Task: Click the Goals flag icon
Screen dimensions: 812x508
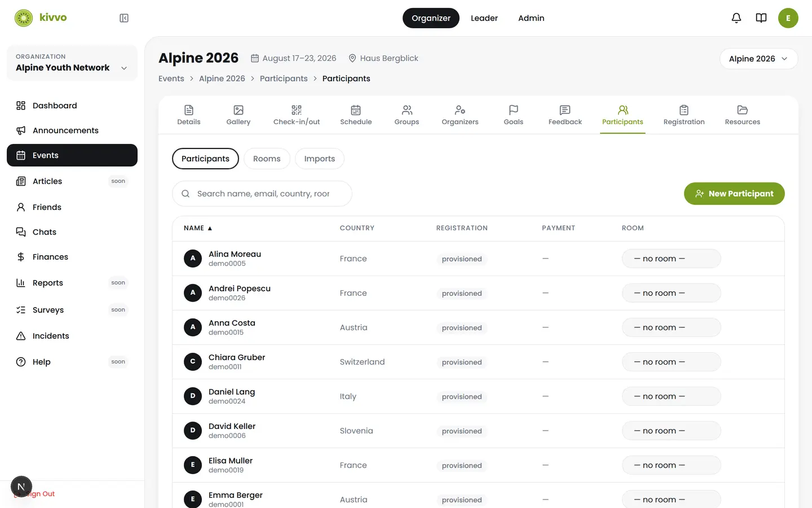Action: click(x=514, y=110)
